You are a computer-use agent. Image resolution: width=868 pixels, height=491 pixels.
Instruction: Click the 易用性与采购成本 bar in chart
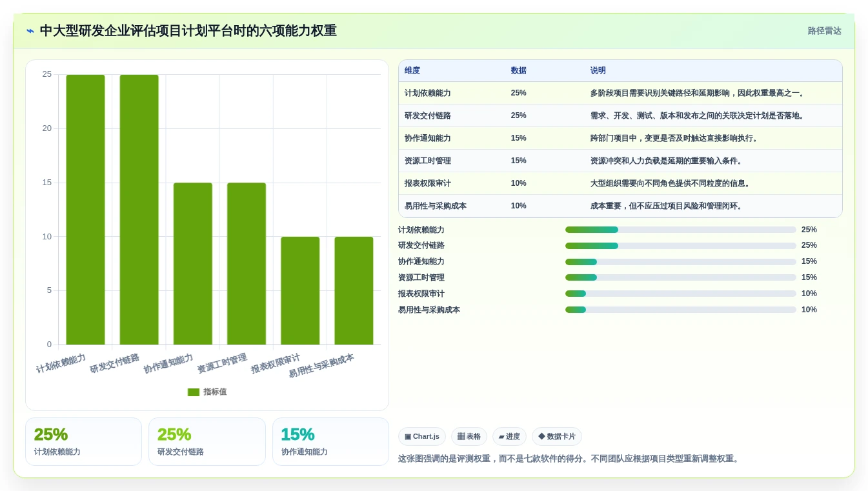coord(354,291)
